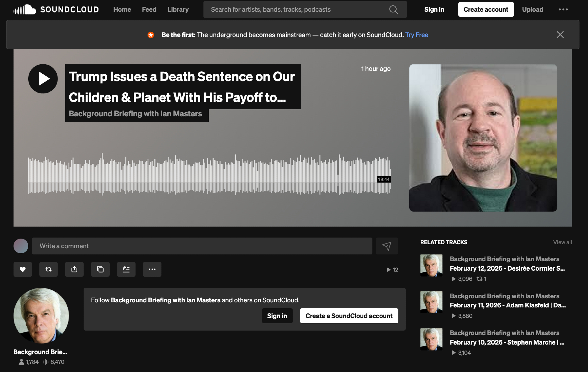Click the search magnifier icon
This screenshot has height=372, width=588.
[x=393, y=10]
